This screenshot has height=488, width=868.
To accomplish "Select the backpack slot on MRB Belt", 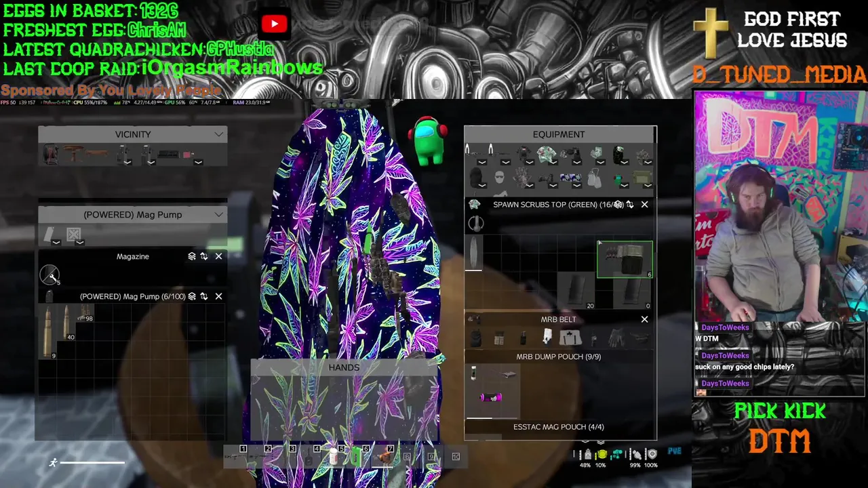I will 476,338.
